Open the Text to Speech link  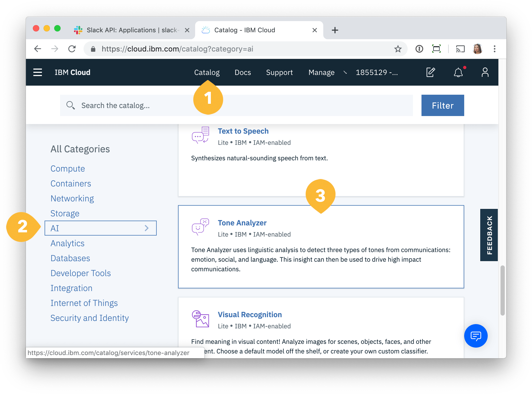243,131
